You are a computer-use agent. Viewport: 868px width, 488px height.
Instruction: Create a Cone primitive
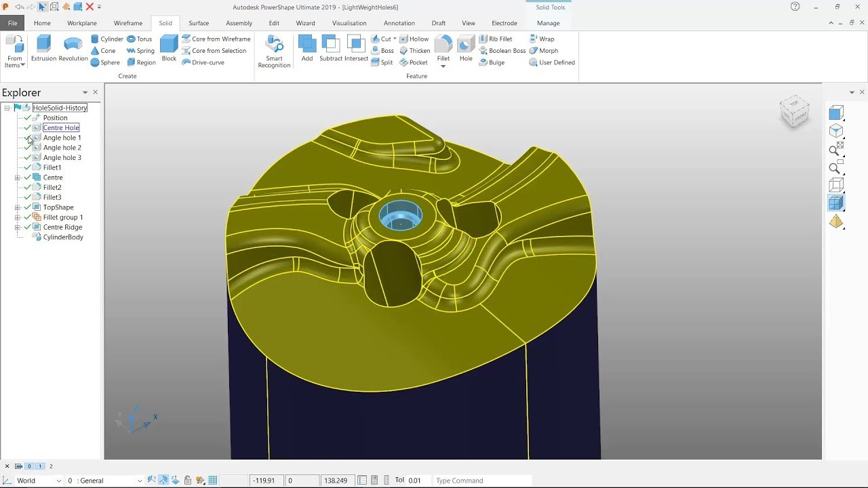click(x=103, y=51)
